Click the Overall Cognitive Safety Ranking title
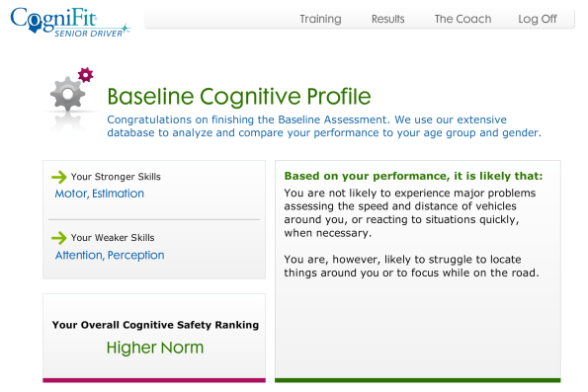Viewport: 588px width, 392px height. tap(155, 325)
